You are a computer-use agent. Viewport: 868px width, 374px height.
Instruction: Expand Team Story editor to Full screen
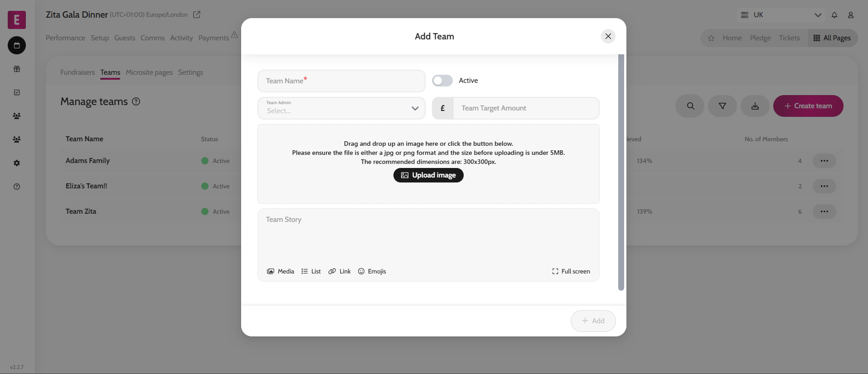click(x=571, y=271)
